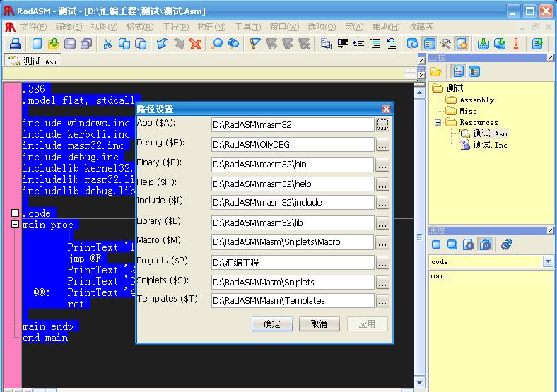
Task: Click the Assemble green arrow icon
Action: [483, 44]
